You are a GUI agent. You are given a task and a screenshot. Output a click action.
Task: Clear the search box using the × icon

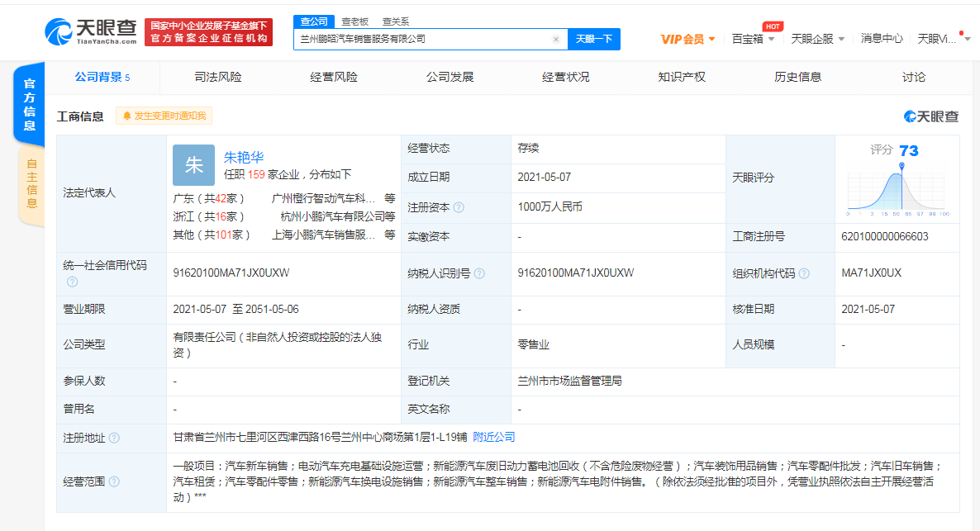pyautogui.click(x=555, y=39)
